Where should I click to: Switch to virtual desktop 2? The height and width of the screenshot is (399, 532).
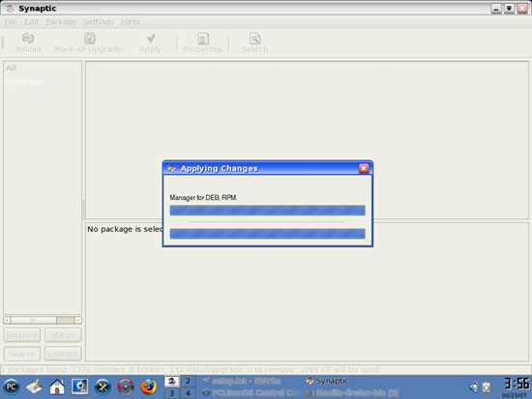coord(188,381)
